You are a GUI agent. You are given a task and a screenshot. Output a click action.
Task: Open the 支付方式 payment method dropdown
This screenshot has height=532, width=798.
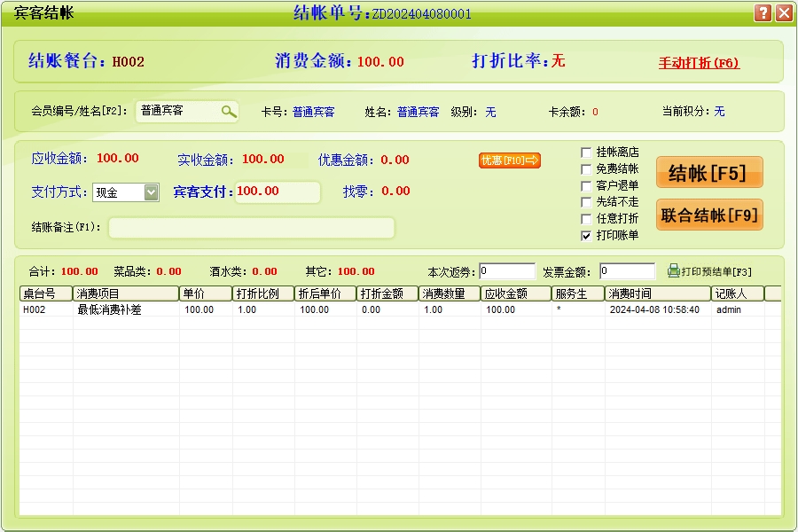(x=151, y=192)
